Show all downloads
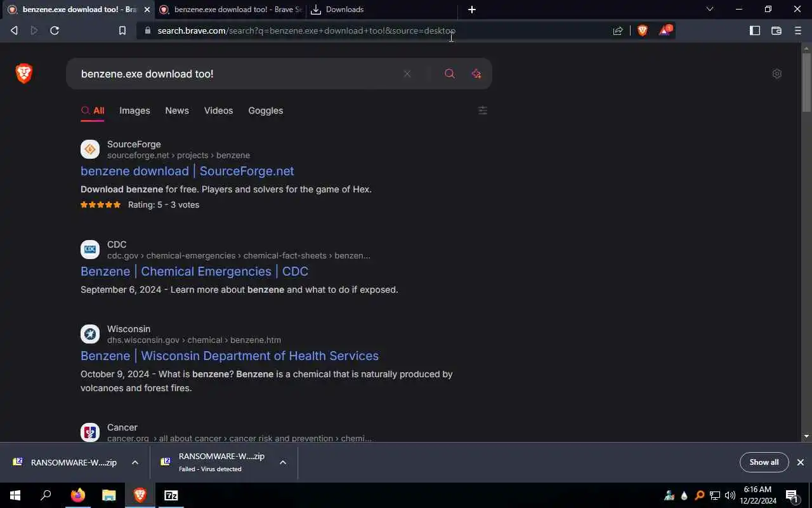The image size is (812, 508). point(764,462)
